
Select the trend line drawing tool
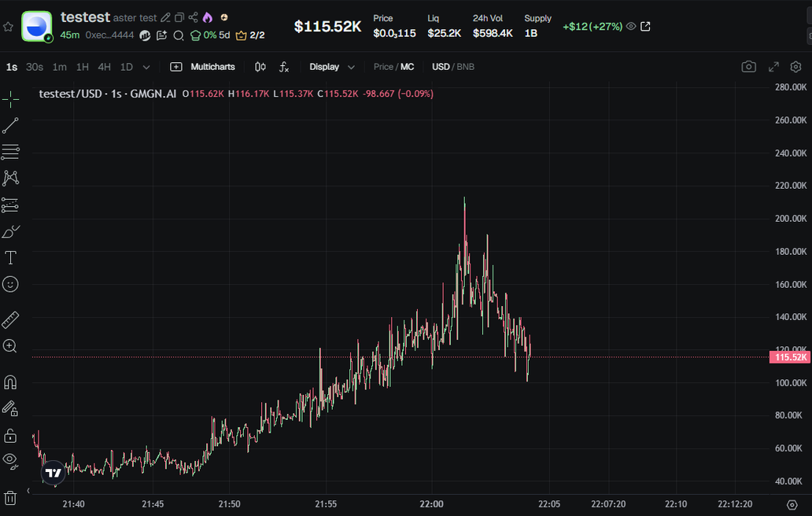click(x=10, y=125)
